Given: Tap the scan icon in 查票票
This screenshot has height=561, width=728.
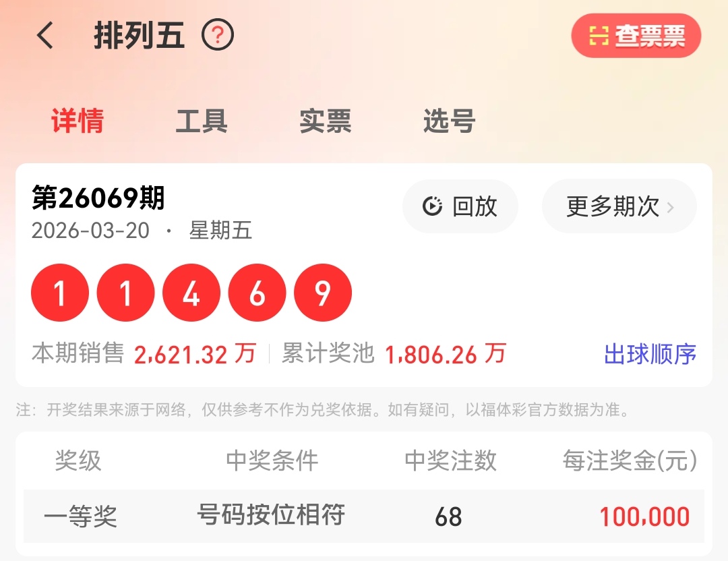Looking at the screenshot, I should (599, 36).
